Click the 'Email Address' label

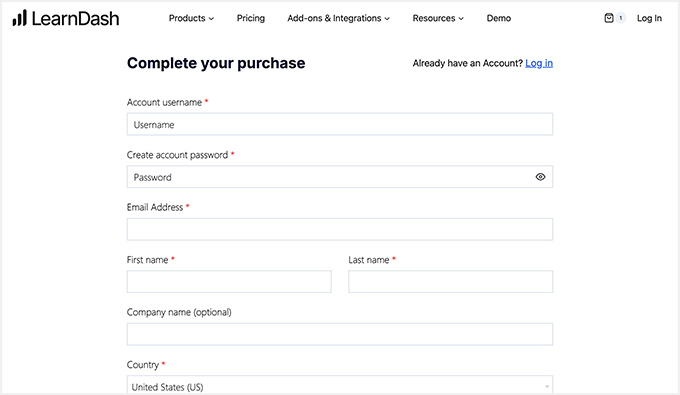[x=155, y=207]
